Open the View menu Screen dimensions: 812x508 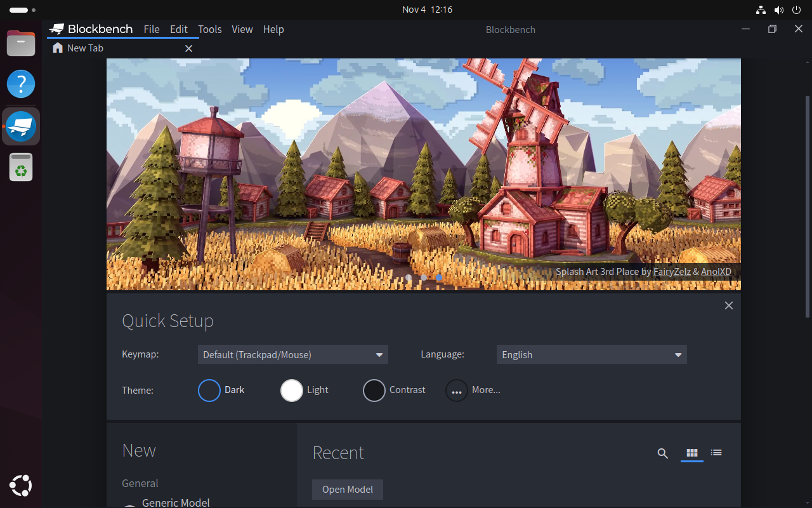pos(242,29)
